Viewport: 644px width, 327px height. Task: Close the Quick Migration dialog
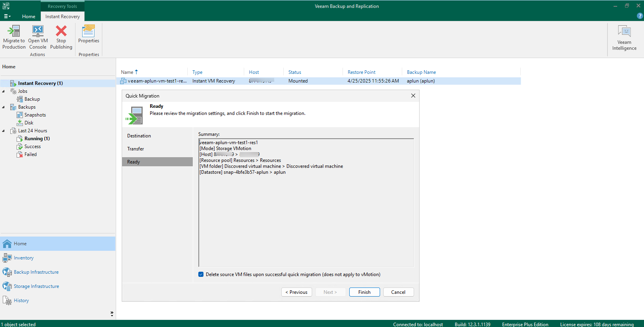[413, 96]
